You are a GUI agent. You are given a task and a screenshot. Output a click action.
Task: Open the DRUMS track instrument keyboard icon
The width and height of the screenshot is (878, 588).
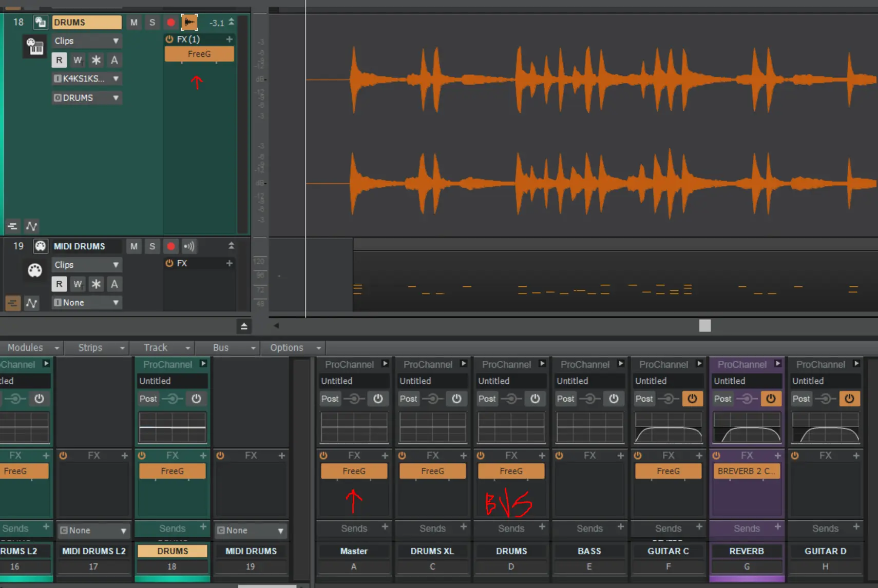tap(35, 47)
